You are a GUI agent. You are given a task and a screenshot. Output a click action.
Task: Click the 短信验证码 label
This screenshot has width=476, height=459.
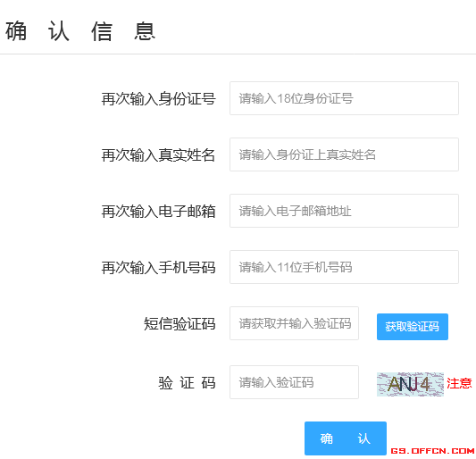coord(180,323)
